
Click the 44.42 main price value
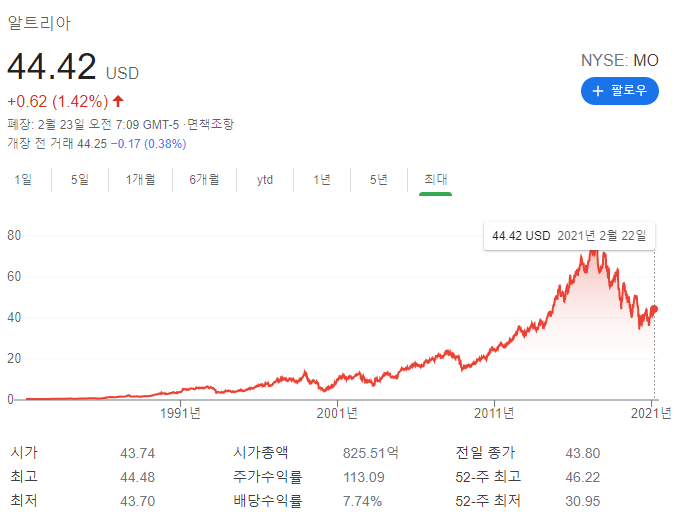[x=52, y=67]
